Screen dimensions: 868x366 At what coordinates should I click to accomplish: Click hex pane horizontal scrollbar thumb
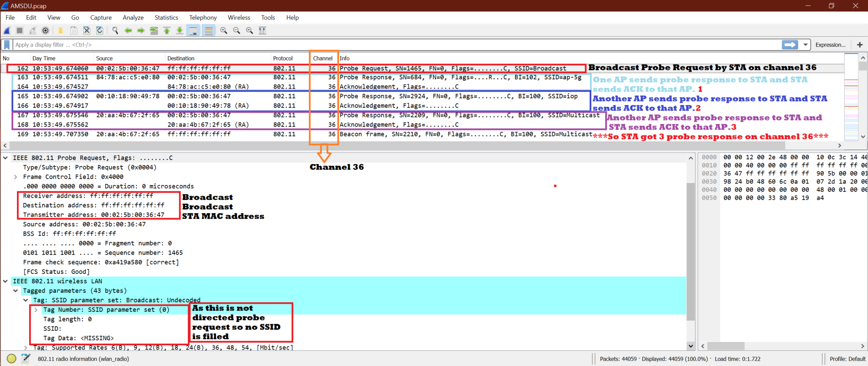726,346
